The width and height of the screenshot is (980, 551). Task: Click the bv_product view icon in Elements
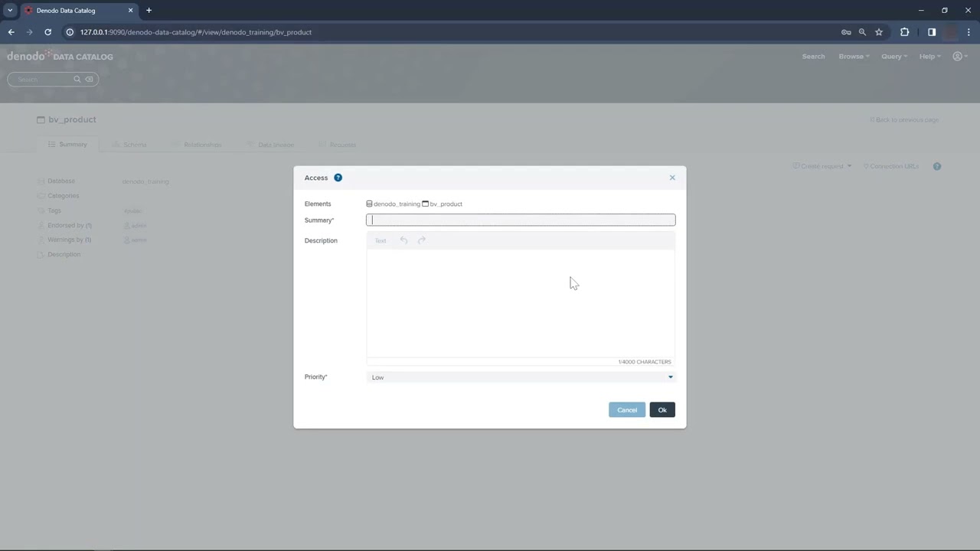click(x=425, y=204)
